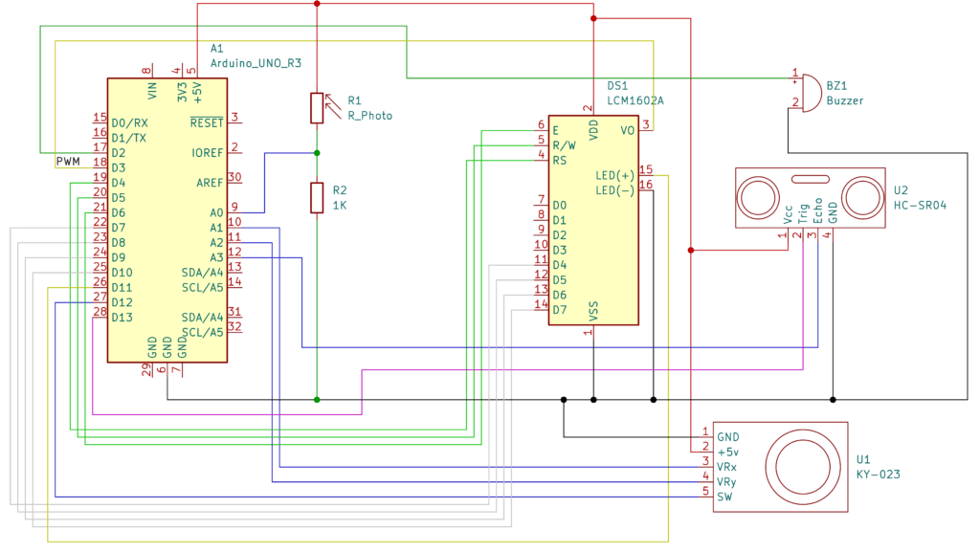Select the VSS pin of LCM1602A
Image resolution: width=980 pixels, height=552 pixels.
pos(593,311)
